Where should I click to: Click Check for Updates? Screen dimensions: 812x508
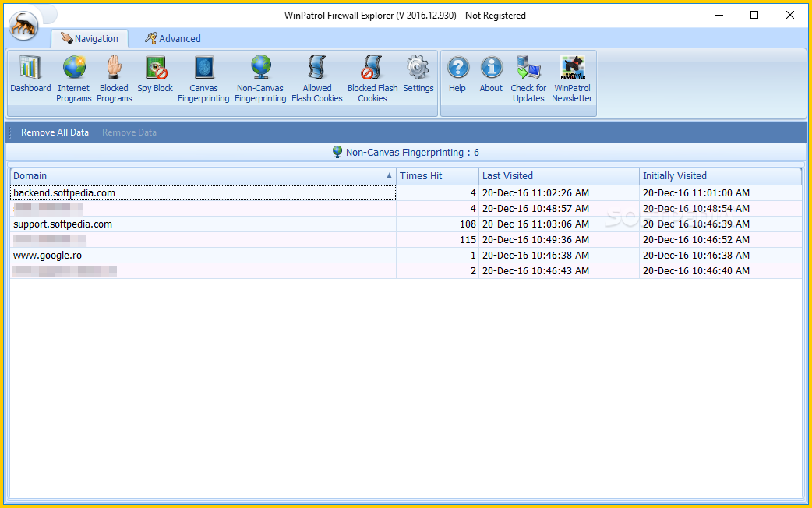click(x=528, y=79)
